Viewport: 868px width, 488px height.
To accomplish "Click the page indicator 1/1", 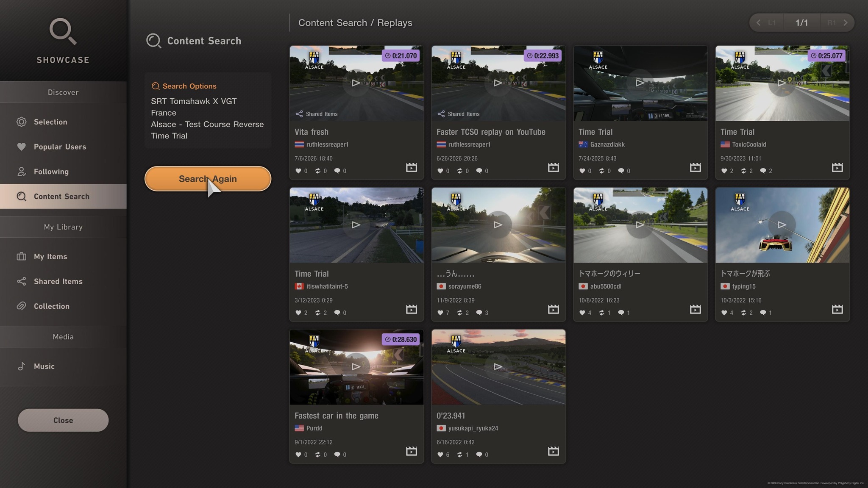I will 802,23.
